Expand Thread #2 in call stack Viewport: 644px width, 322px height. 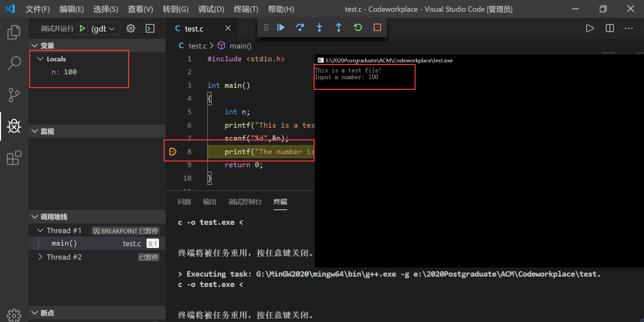pyautogui.click(x=40, y=257)
